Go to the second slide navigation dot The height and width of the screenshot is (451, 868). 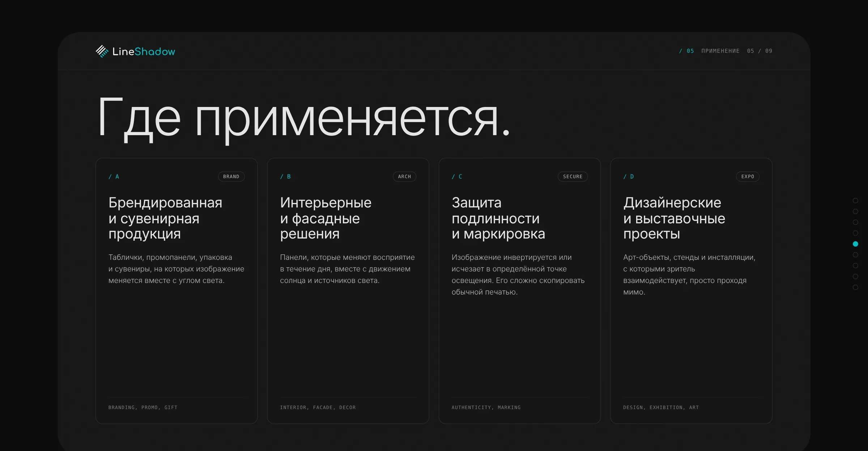(855, 211)
